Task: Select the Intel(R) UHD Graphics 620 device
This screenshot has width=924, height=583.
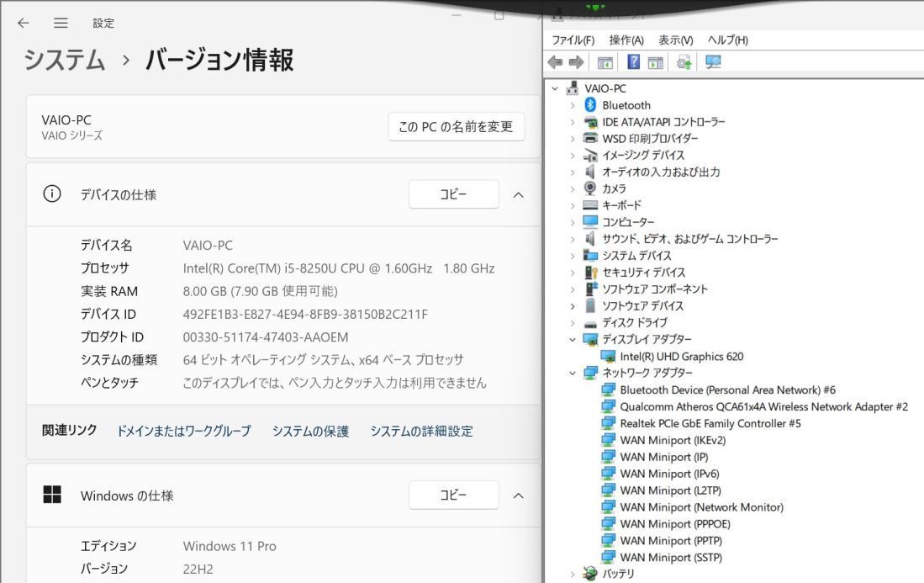Action: (x=683, y=356)
